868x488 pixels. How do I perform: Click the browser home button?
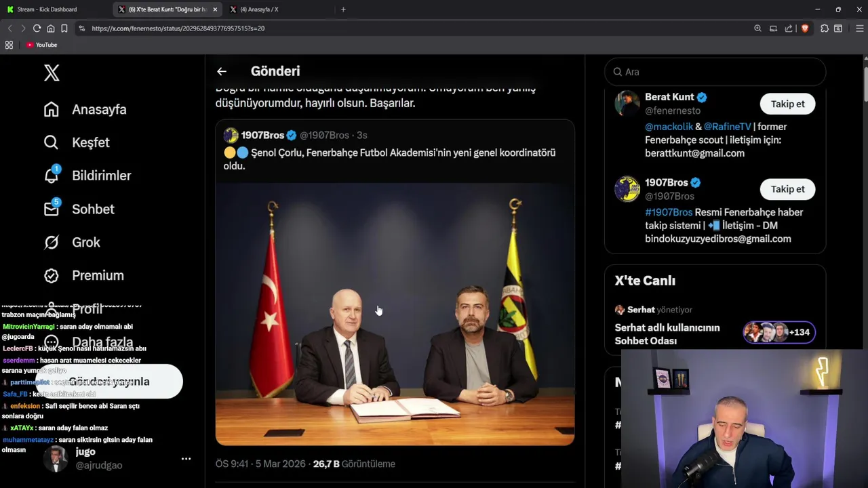click(x=50, y=28)
